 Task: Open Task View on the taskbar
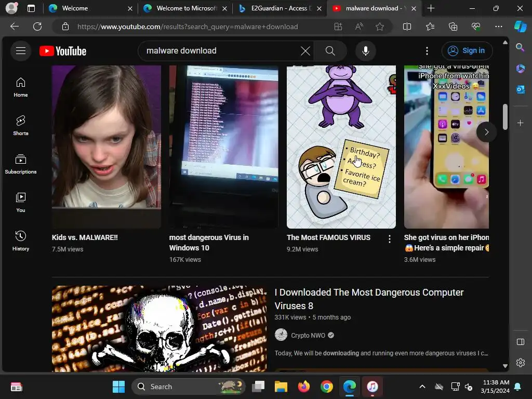[258, 387]
